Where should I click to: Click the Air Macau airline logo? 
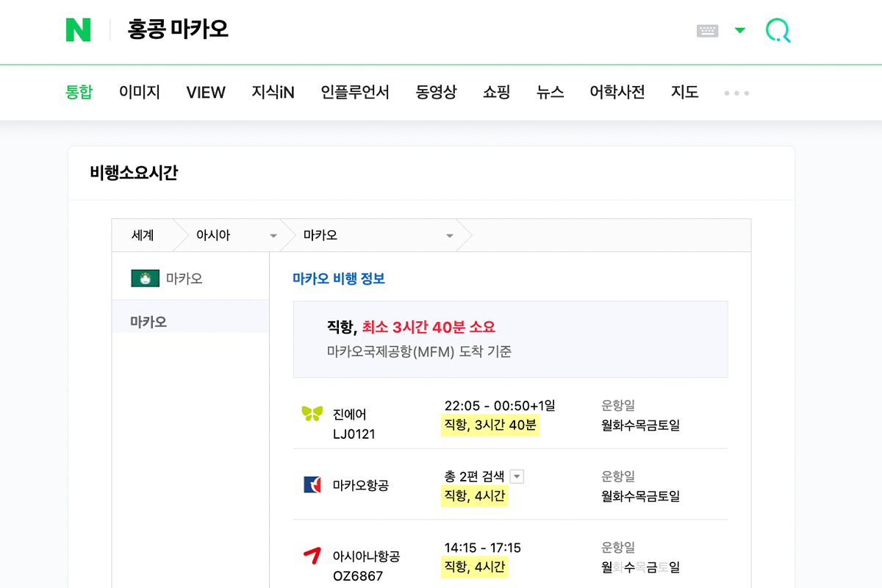coord(312,485)
